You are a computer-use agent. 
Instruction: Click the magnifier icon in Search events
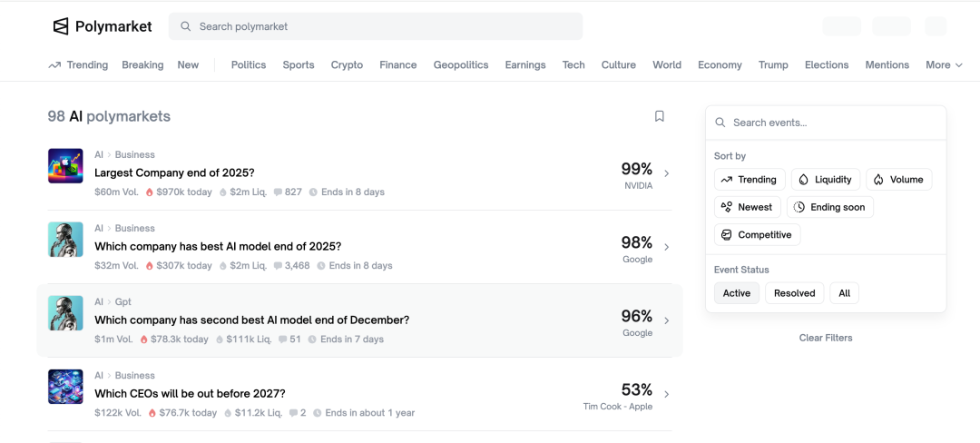720,123
